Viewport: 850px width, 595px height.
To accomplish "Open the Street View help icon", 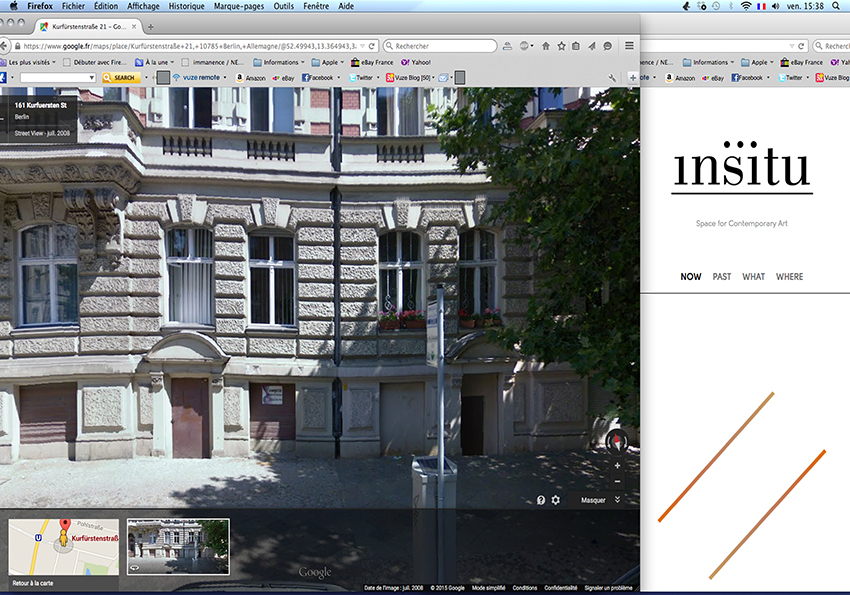I will 540,500.
